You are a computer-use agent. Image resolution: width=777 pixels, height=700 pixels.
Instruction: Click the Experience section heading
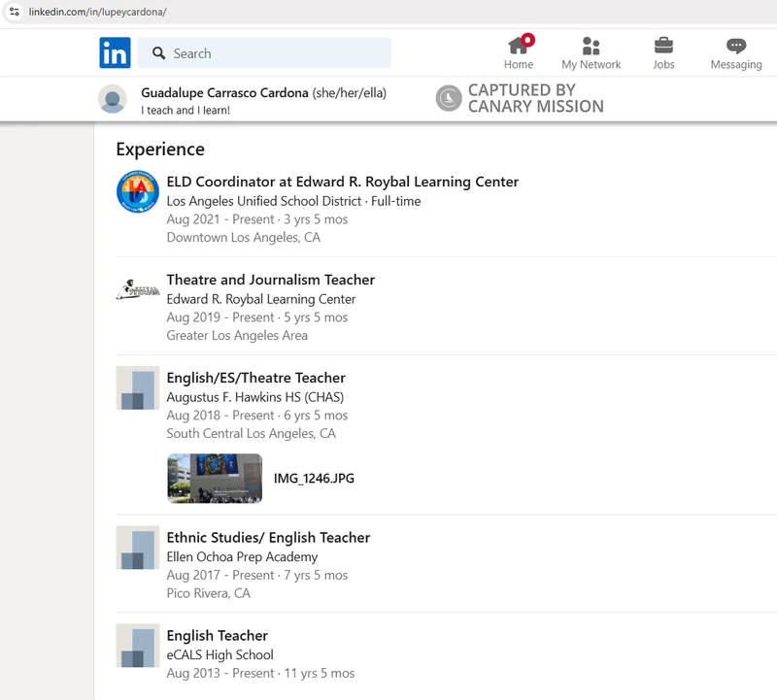(160, 150)
